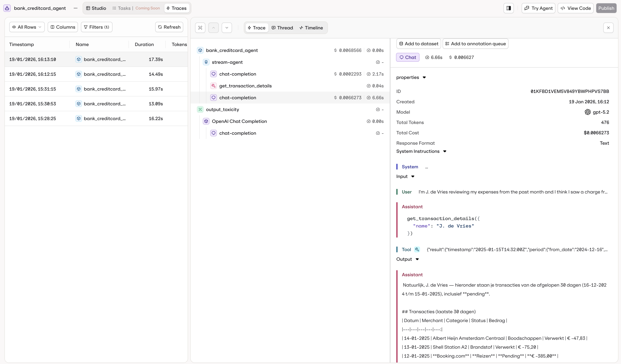Click the Tool message wrench icon
Screen dimensions: 621x364
click(x=417, y=249)
